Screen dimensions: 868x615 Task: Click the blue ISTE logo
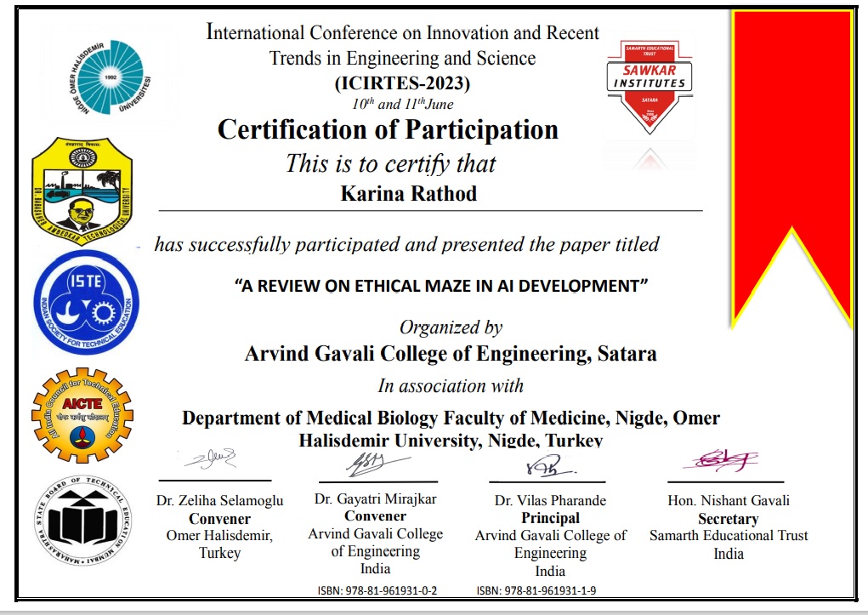pos(87,303)
